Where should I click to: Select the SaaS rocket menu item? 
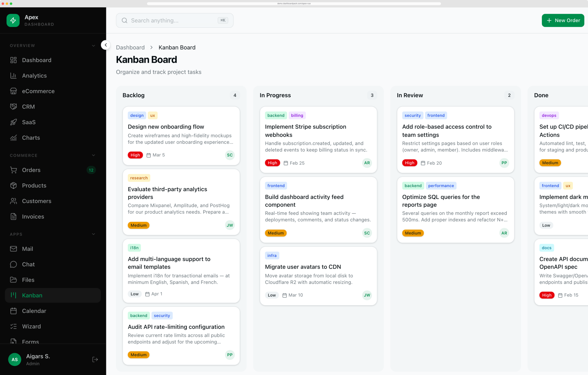(x=53, y=122)
